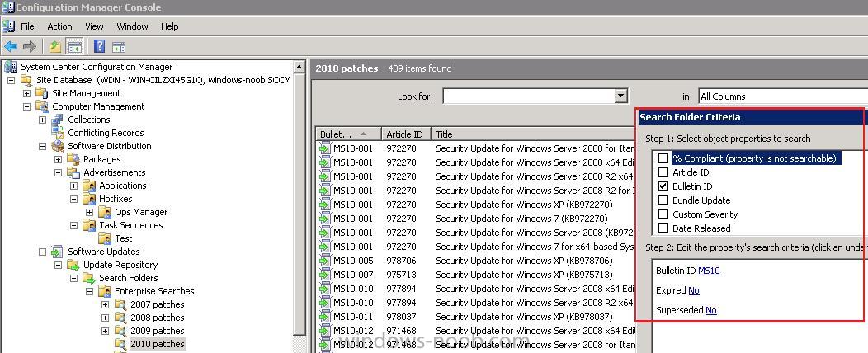This screenshot has width=868, height=353.
Task: Sort by the Title column header
Action: pos(533,134)
